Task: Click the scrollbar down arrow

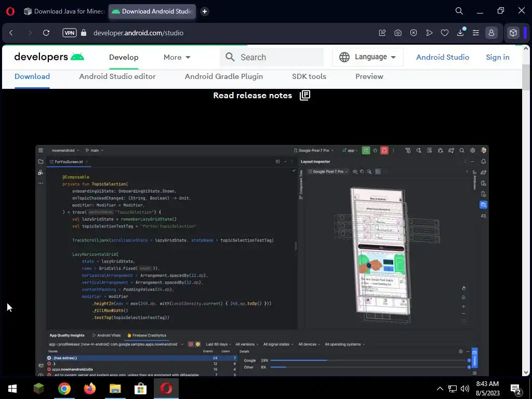Action: coord(526,372)
